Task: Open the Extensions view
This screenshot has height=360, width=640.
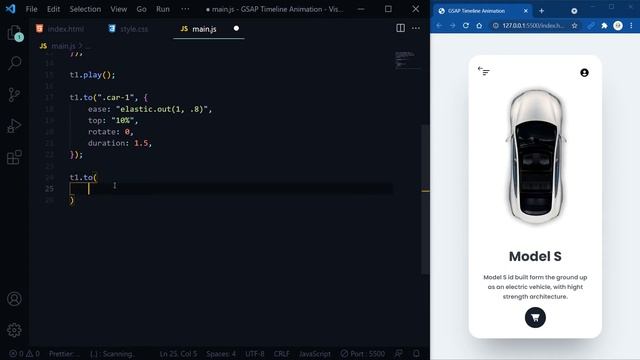Action: pyautogui.click(x=14, y=157)
